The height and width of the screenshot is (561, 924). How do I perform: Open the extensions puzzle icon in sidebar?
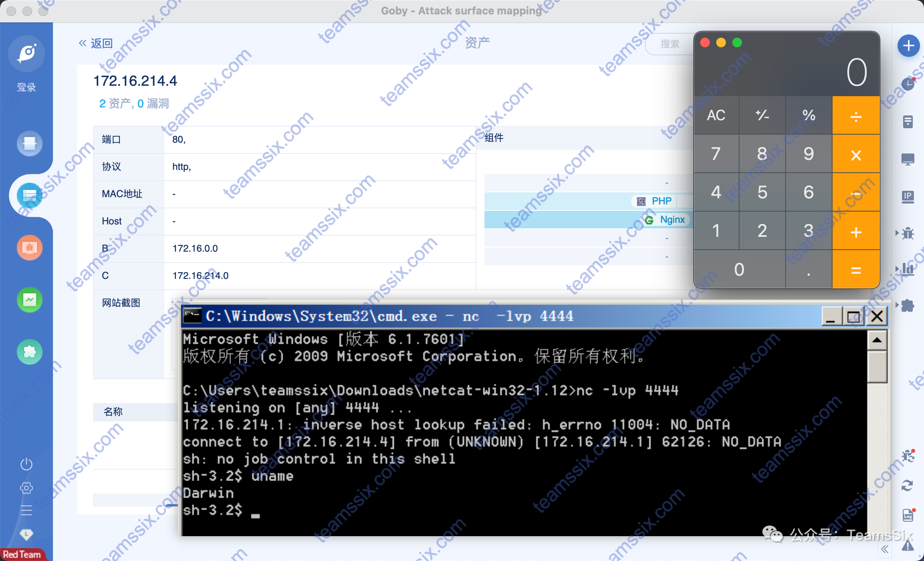(29, 352)
